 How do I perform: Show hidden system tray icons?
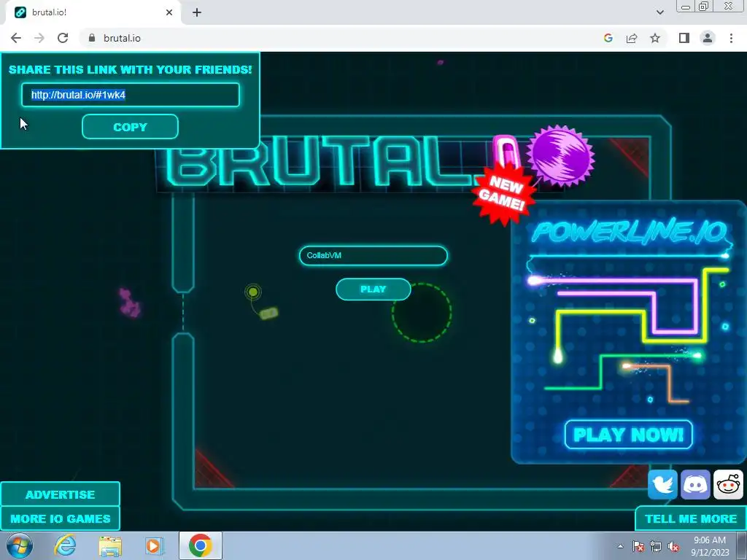pyautogui.click(x=620, y=546)
